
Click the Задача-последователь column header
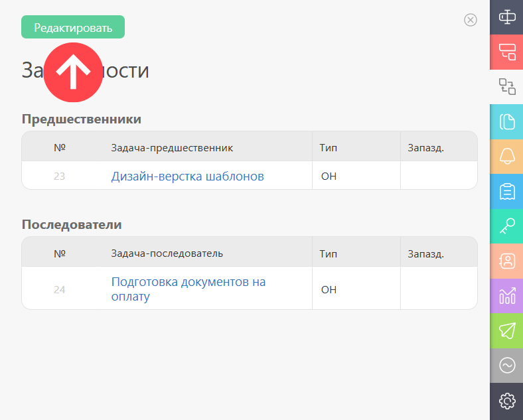pyautogui.click(x=167, y=253)
